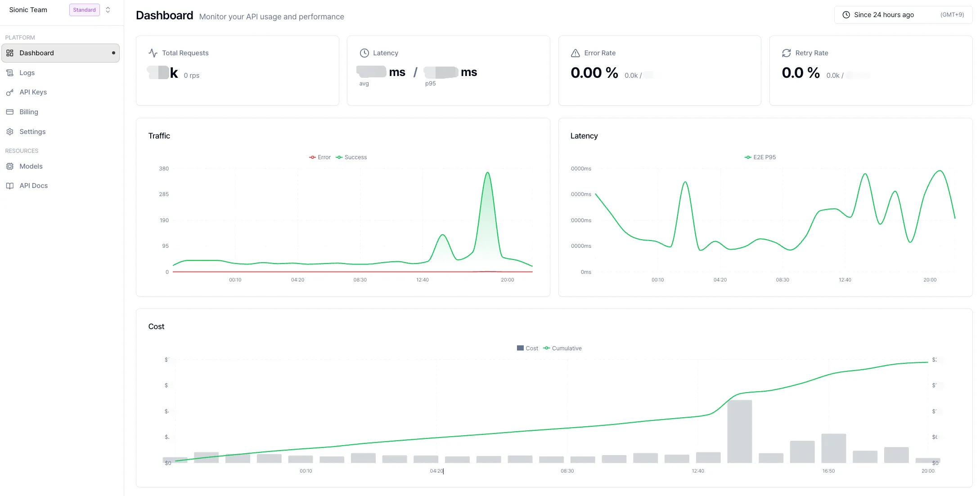Click the 0 rps value
Viewport: 980px width, 496px height.
pyautogui.click(x=192, y=76)
